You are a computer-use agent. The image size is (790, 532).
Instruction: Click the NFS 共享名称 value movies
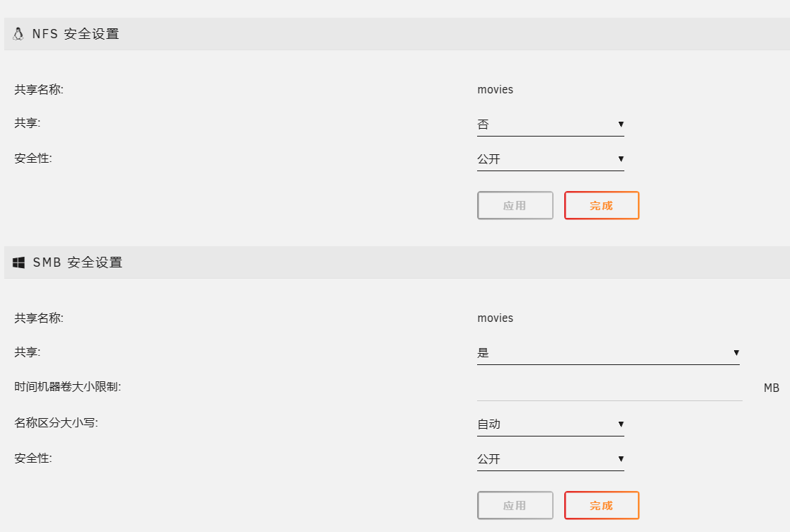[496, 90]
